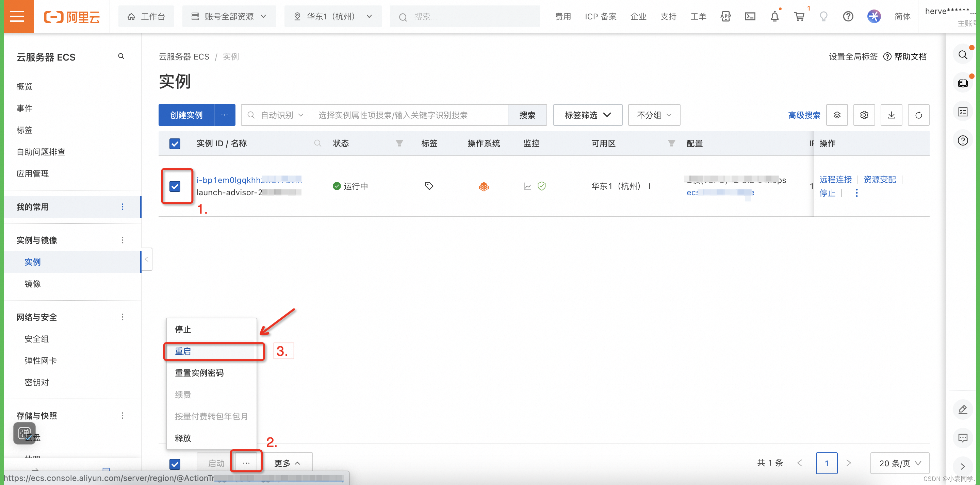The image size is (980, 485).
Task: Open more actions vertical dots in instance row
Action: (x=857, y=193)
